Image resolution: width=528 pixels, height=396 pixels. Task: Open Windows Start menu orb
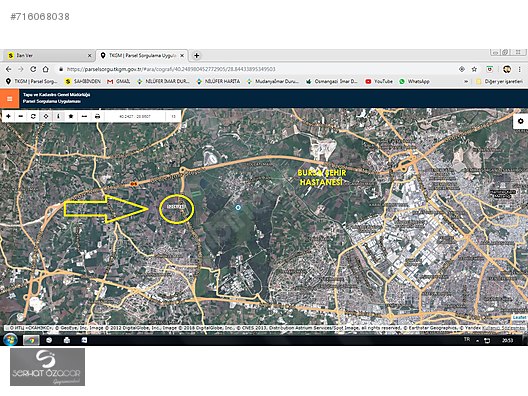(x=10, y=340)
